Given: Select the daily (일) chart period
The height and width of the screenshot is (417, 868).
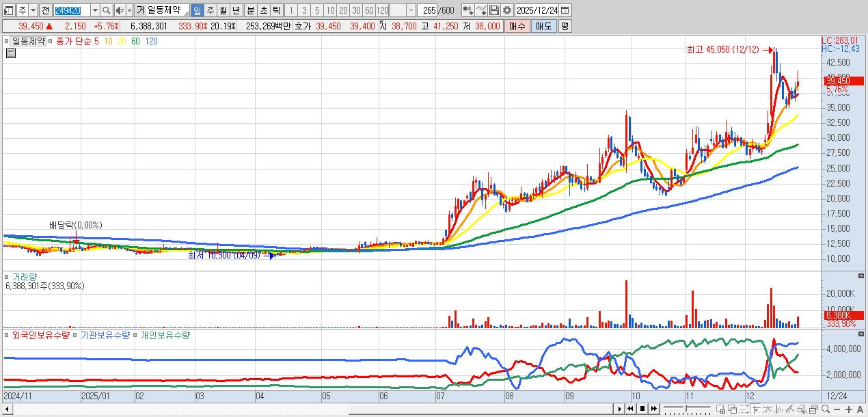Looking at the screenshot, I should click(197, 10).
